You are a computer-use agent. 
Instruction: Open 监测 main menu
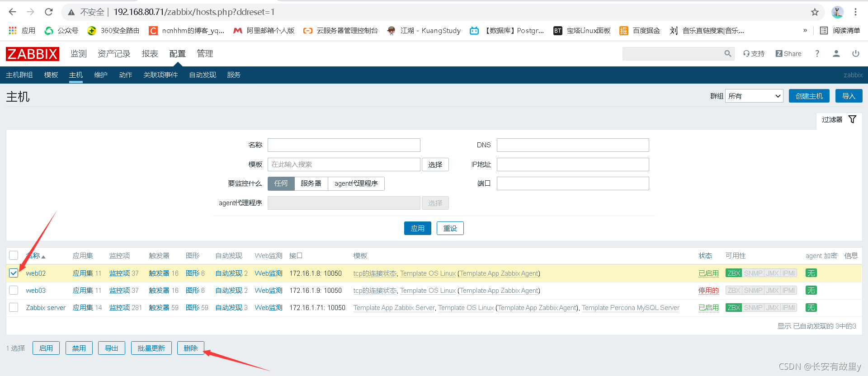[79, 54]
